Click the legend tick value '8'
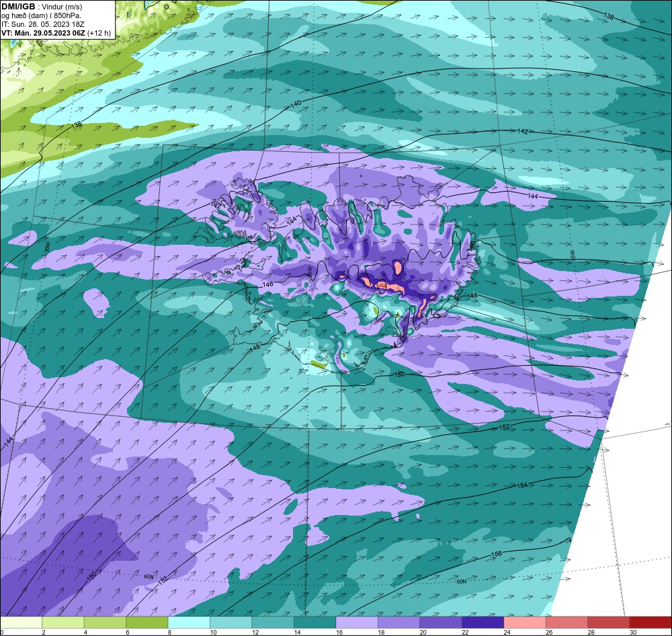This screenshot has height=636, width=672. point(169,632)
